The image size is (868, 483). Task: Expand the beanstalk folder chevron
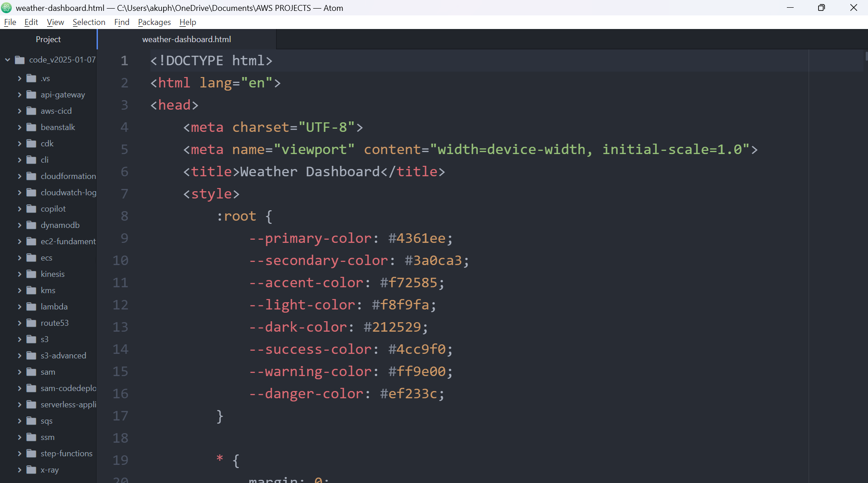pos(19,127)
